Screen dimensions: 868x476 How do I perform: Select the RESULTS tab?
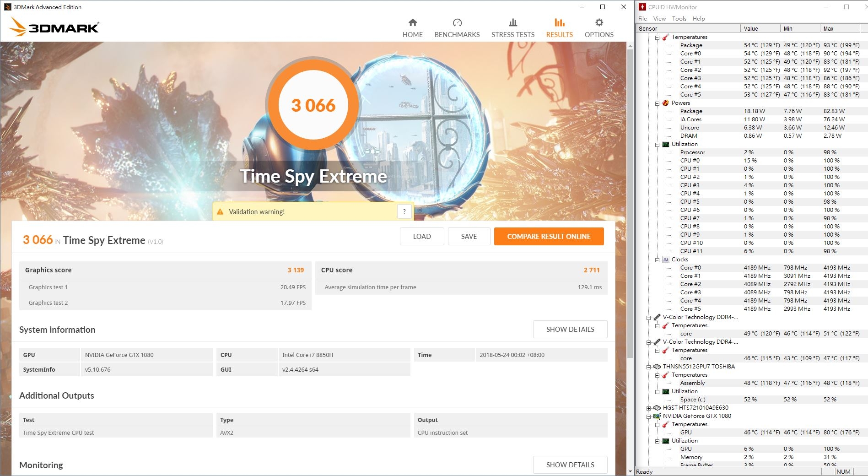pyautogui.click(x=559, y=28)
